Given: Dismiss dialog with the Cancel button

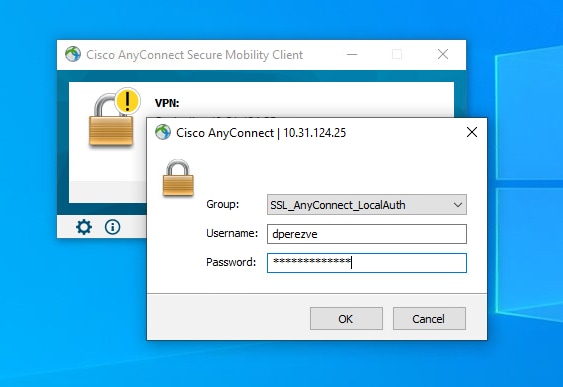Looking at the screenshot, I should tap(429, 318).
